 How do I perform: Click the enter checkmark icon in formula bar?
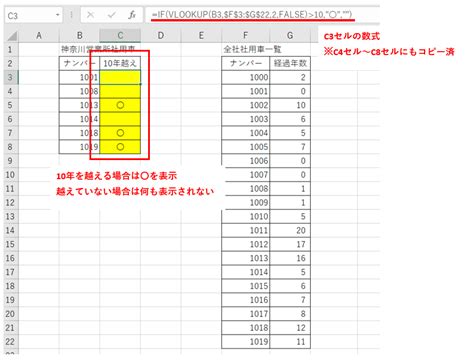coord(112,15)
